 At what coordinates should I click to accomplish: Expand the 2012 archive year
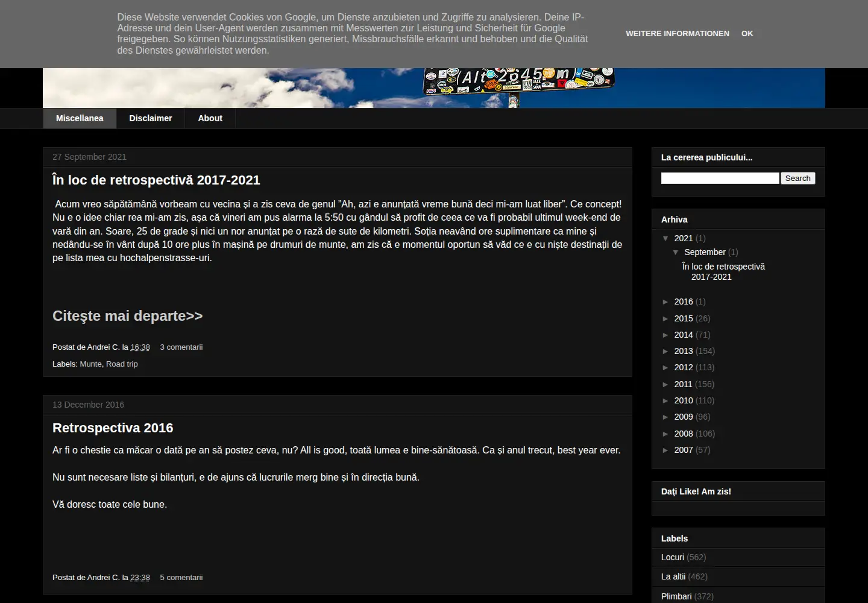(665, 367)
